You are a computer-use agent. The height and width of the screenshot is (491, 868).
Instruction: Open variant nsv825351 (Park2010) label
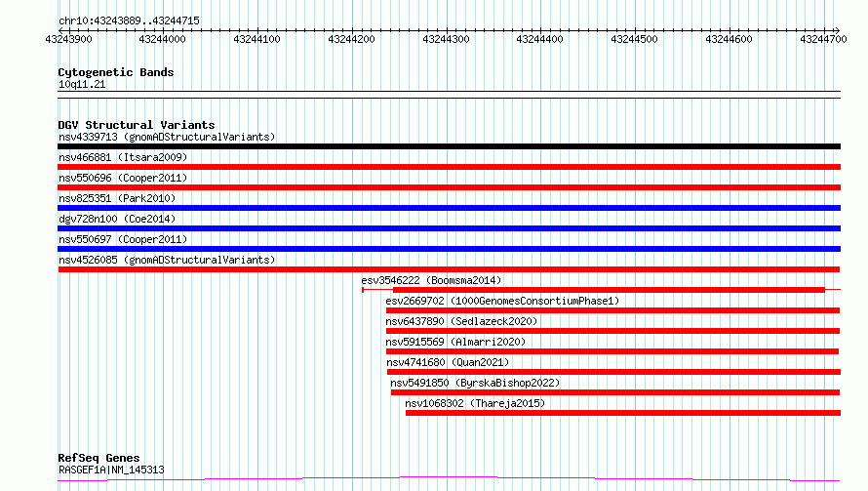117,198
